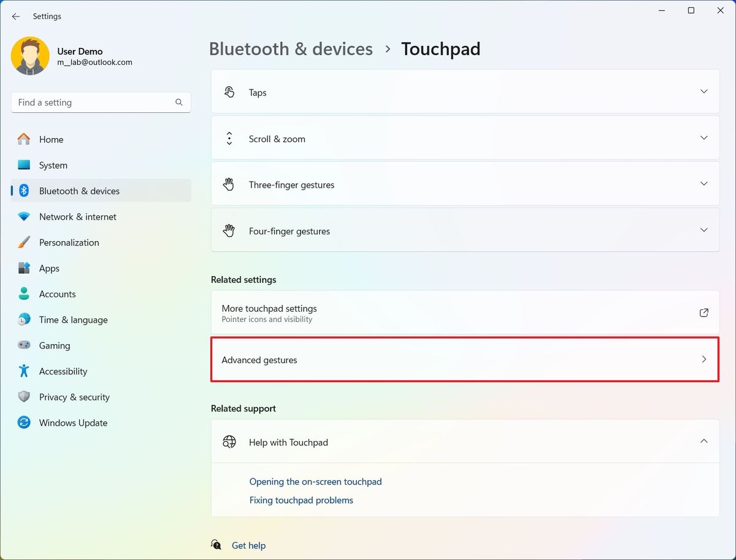
Task: Click the back arrow in Settings title bar
Action: (15, 17)
